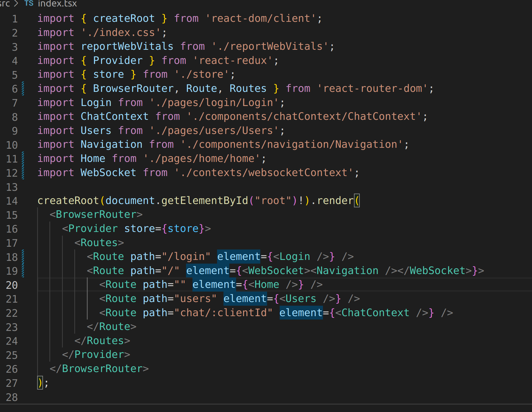Click the './store' import path string
Screen dimensions: 532x412
(202, 74)
